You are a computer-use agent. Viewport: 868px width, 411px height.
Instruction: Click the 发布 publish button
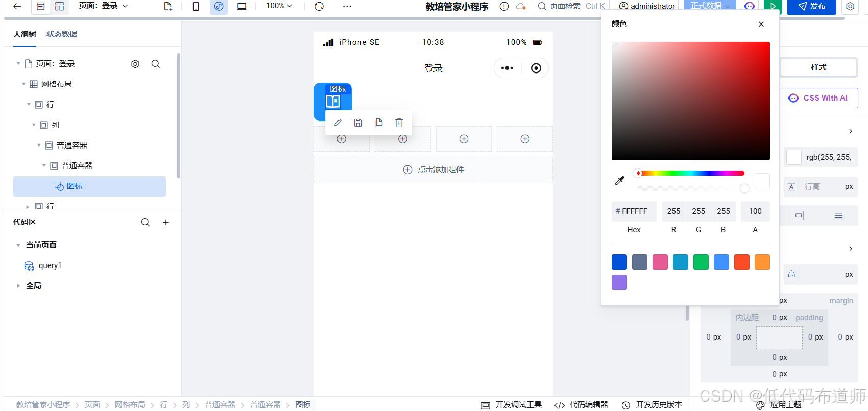coord(811,6)
